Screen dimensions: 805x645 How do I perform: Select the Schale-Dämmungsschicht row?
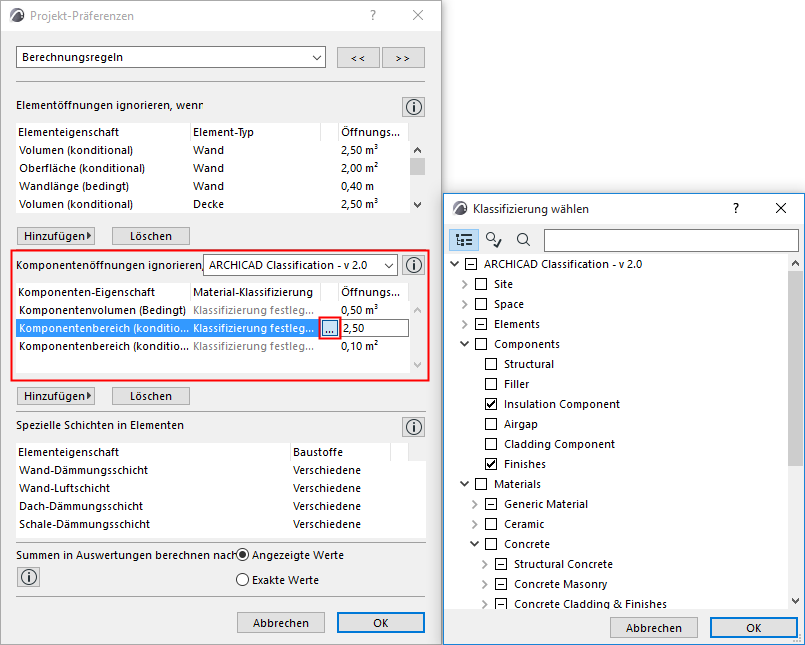pos(221,524)
